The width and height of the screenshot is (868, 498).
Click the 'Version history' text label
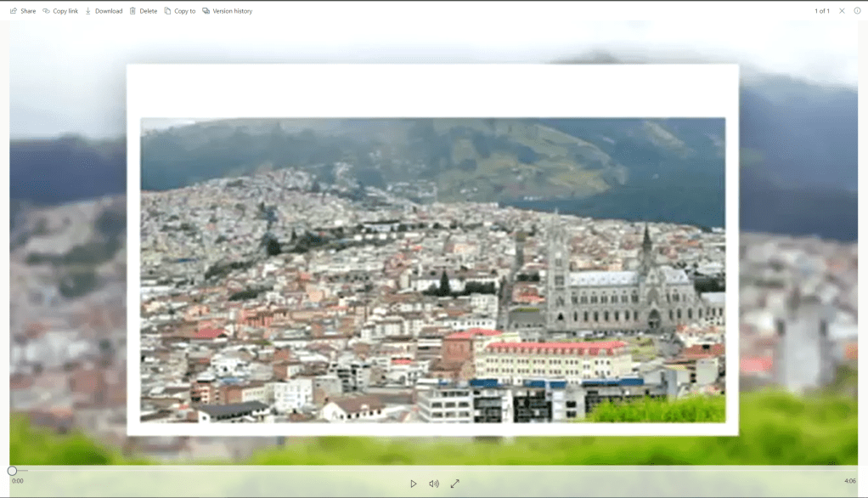coord(232,11)
